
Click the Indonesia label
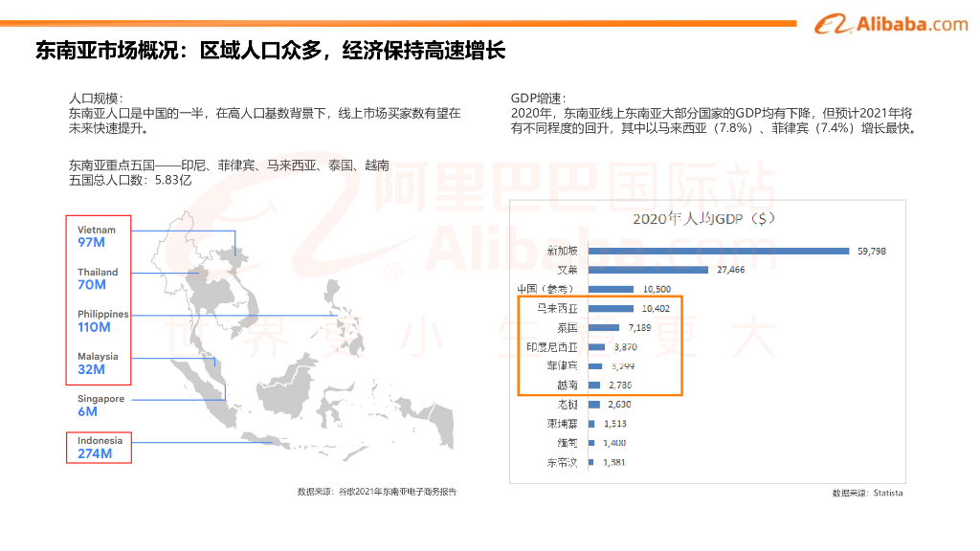100,440
